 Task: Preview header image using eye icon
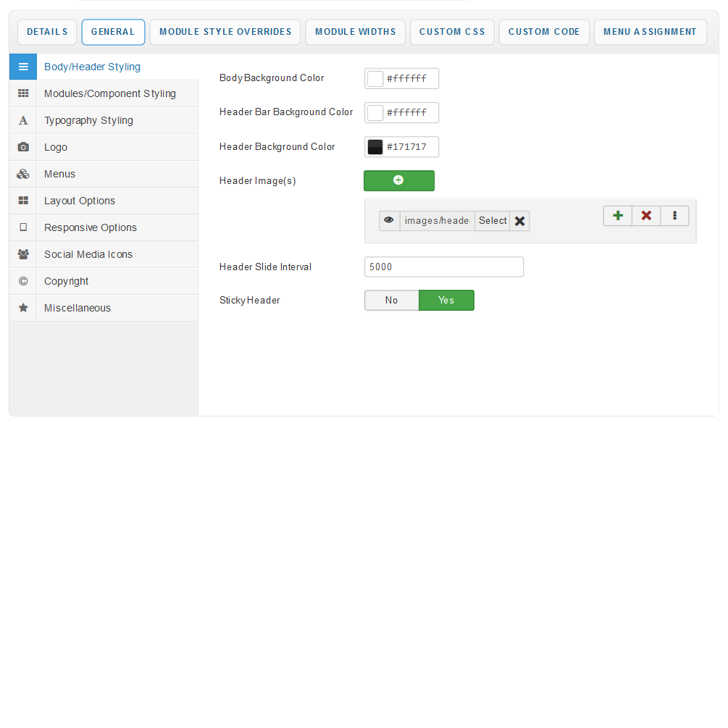point(389,221)
